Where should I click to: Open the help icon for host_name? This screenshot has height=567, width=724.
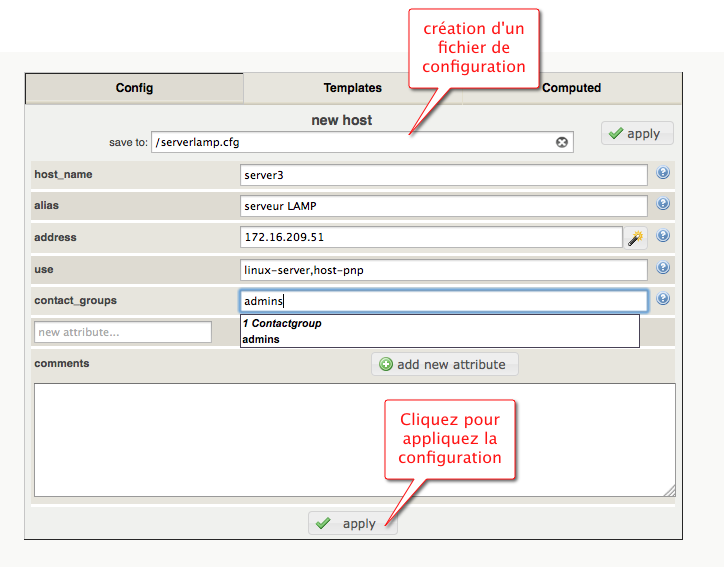pyautogui.click(x=662, y=173)
